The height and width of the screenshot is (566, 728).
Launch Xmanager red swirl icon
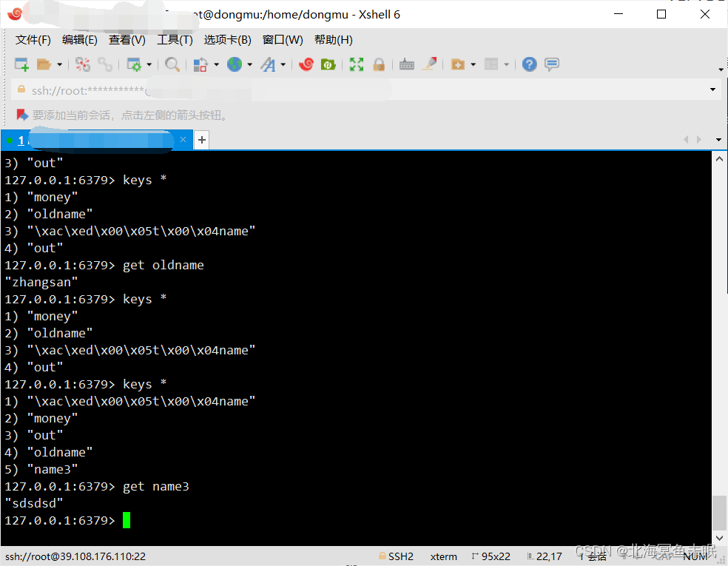coord(306,64)
